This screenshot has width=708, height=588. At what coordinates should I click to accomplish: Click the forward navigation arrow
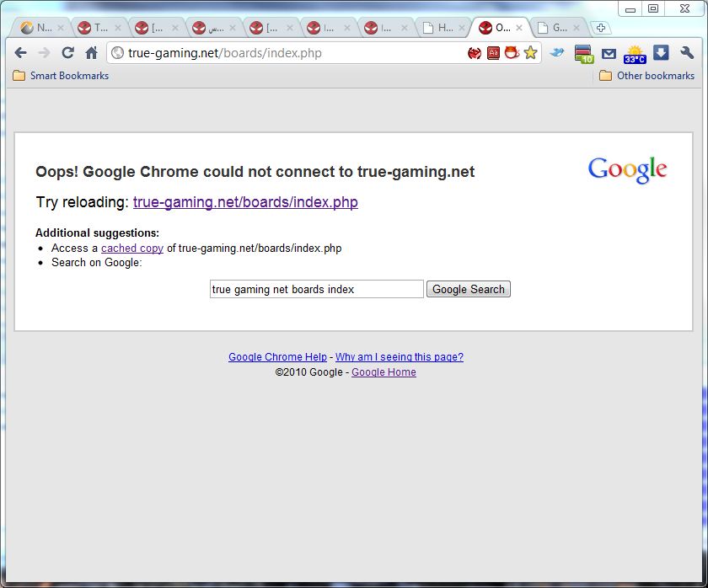44,53
